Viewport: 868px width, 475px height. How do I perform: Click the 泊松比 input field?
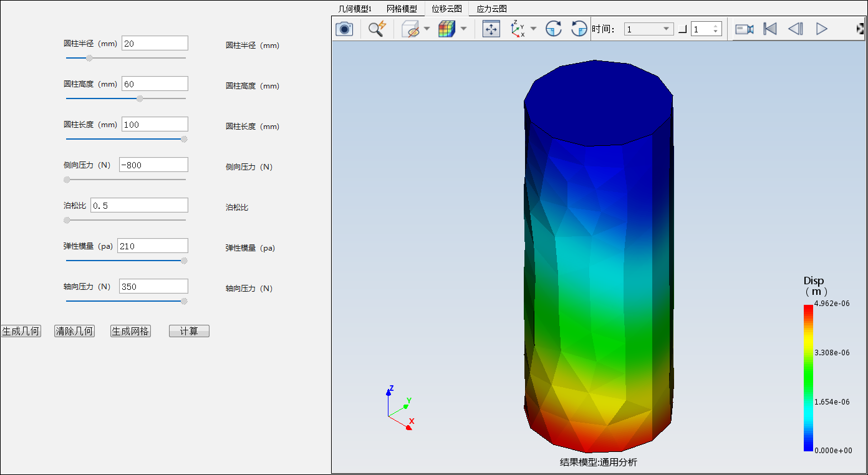(x=139, y=205)
